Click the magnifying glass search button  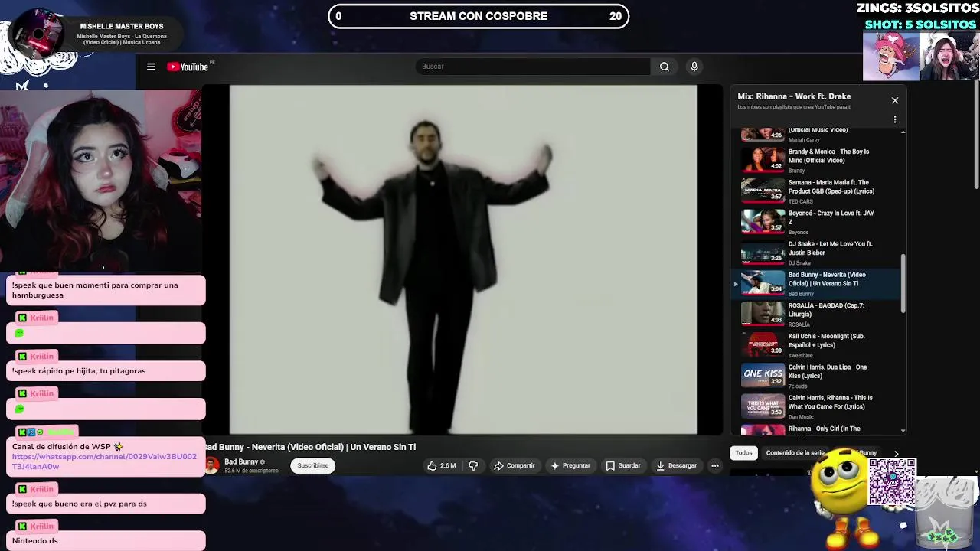[665, 67]
